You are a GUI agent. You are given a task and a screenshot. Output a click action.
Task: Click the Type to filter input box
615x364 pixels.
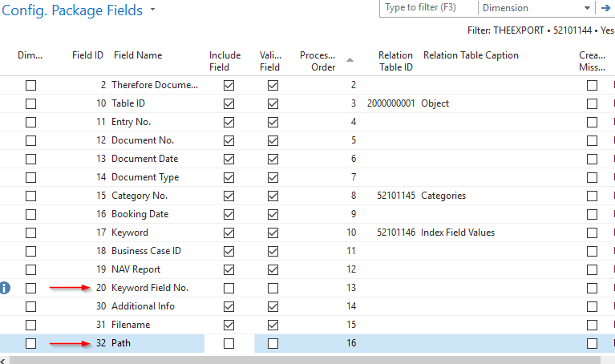click(428, 8)
